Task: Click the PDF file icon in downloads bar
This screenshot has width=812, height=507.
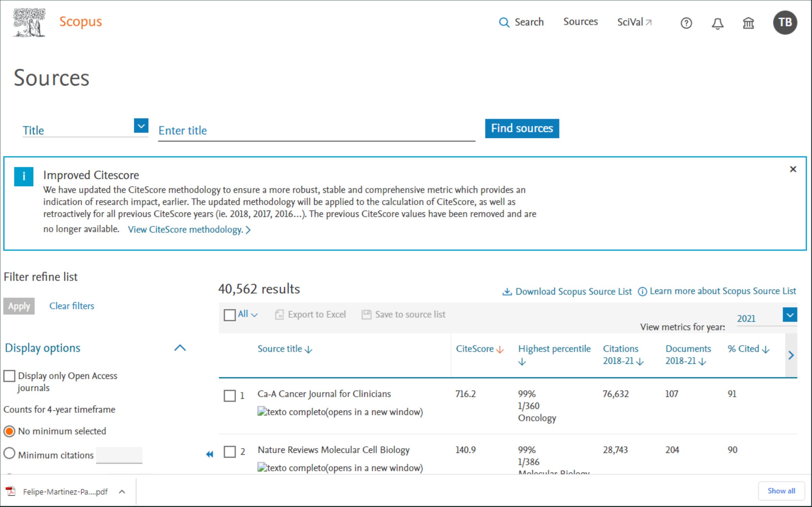Action: tap(11, 491)
